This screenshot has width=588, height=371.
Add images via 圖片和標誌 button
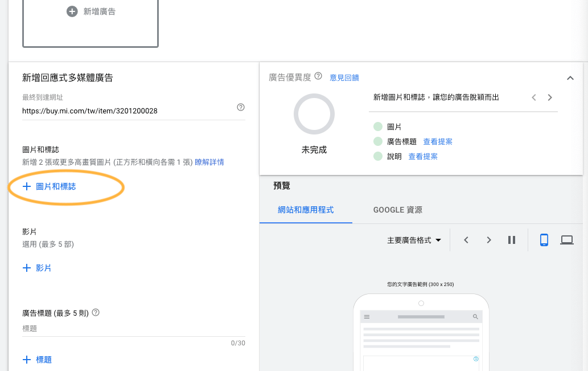49,186
